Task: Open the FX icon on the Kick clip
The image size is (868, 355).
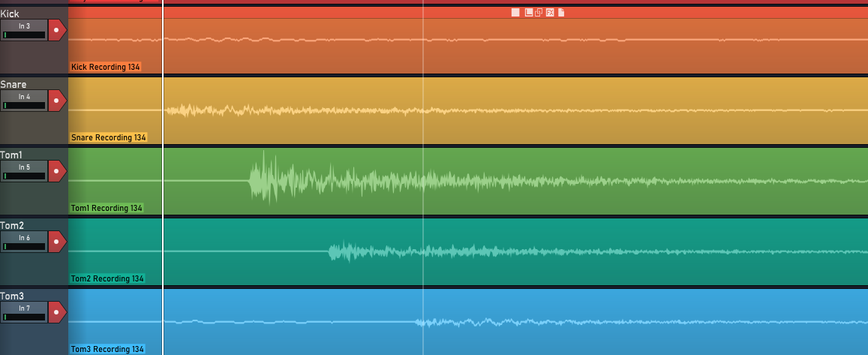Action: pyautogui.click(x=550, y=13)
